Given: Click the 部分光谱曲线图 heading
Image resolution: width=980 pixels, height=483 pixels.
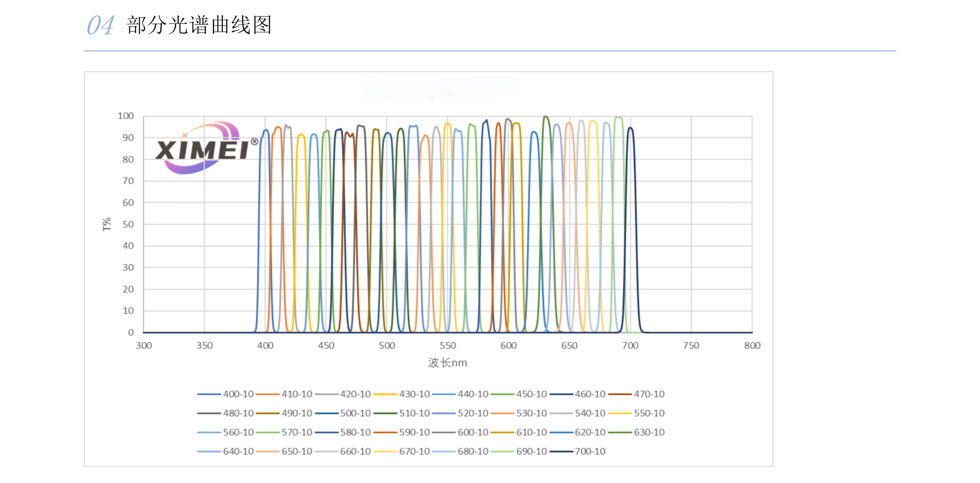Looking at the screenshot, I should pyautogui.click(x=199, y=25).
